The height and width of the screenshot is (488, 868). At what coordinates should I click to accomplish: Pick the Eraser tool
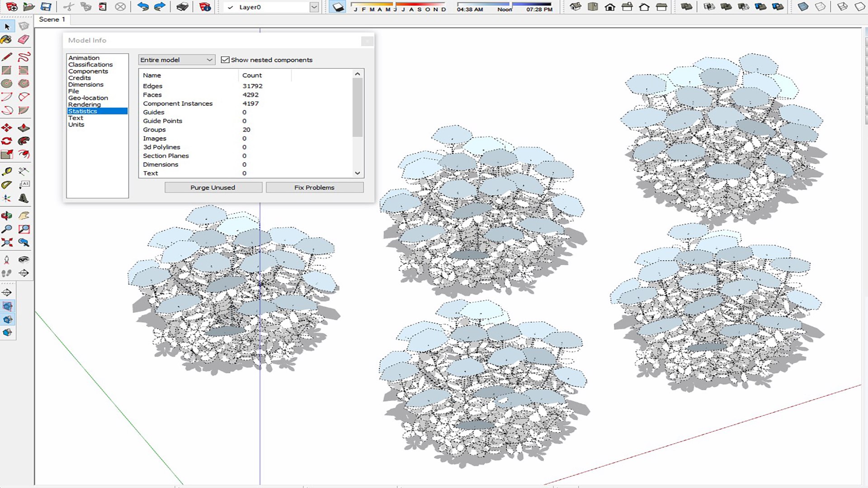point(24,40)
